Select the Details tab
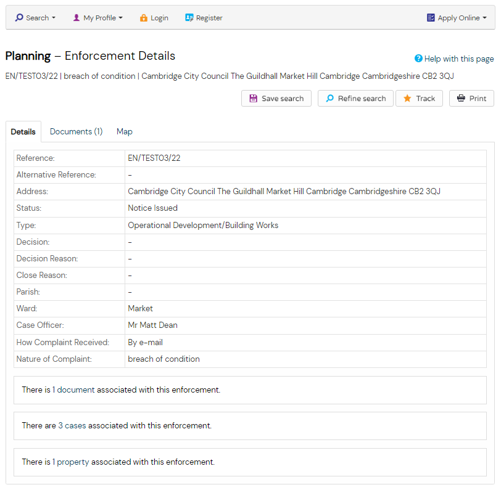 [23, 132]
